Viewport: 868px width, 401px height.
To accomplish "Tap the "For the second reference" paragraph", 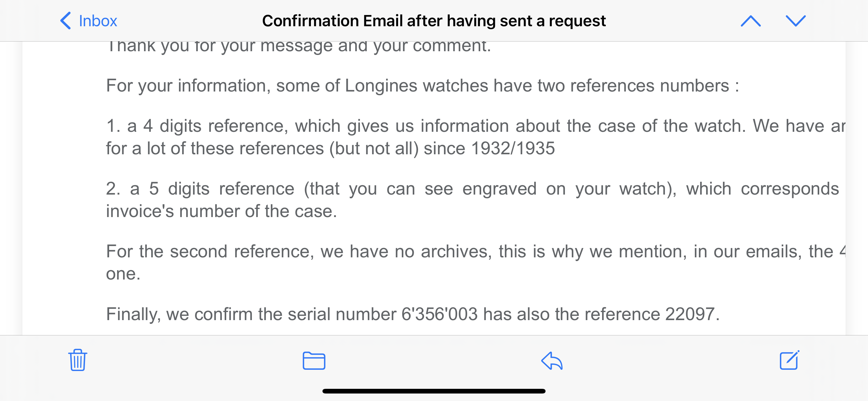I will point(476,263).
